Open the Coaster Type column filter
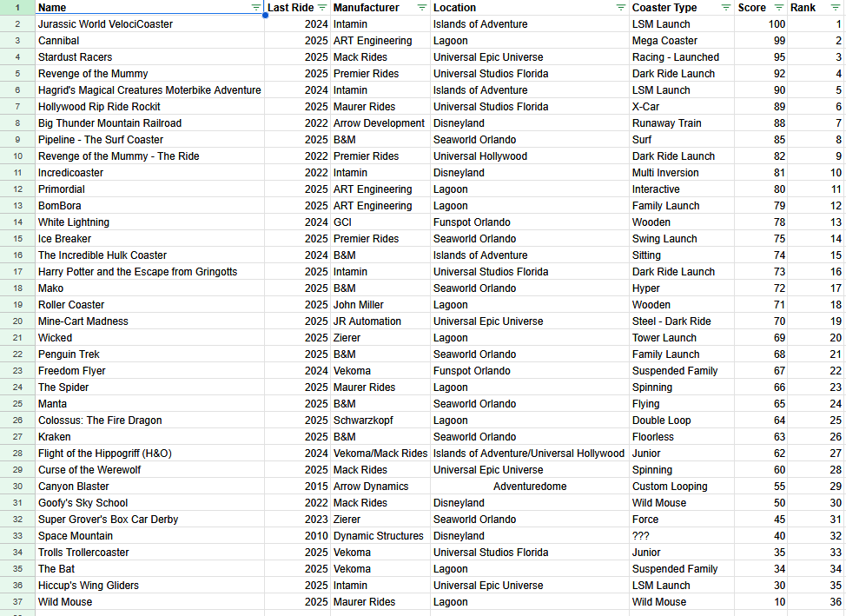Viewport: 846px width, 616px height. (x=726, y=8)
